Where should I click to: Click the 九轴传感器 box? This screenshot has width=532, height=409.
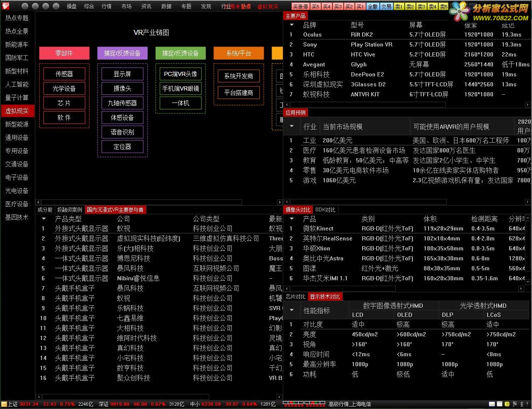[123, 103]
